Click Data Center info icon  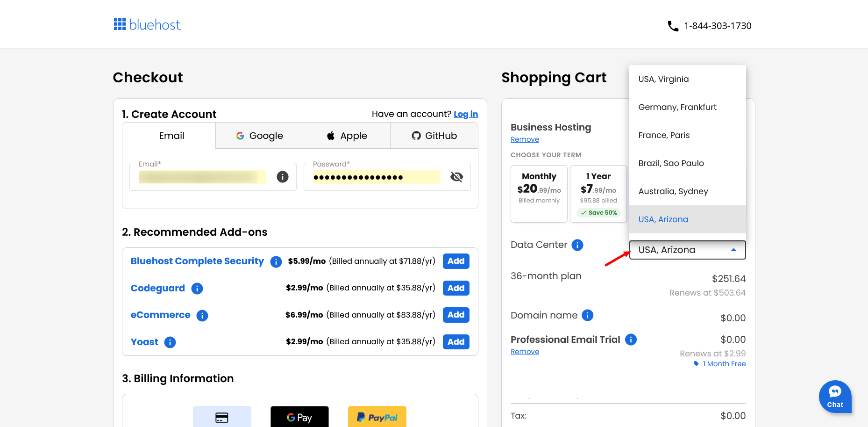pyautogui.click(x=577, y=245)
